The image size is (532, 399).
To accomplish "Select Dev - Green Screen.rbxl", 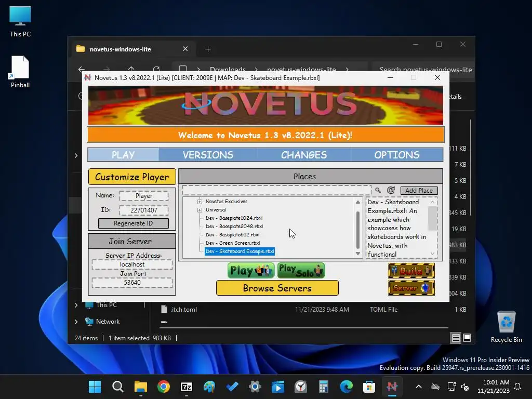I will [233, 243].
